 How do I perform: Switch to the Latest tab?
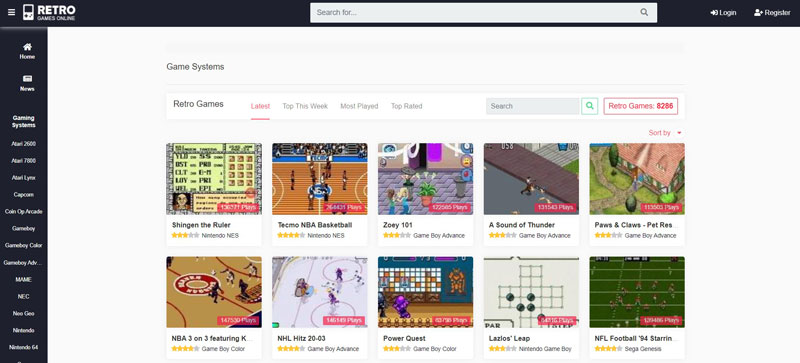click(260, 106)
